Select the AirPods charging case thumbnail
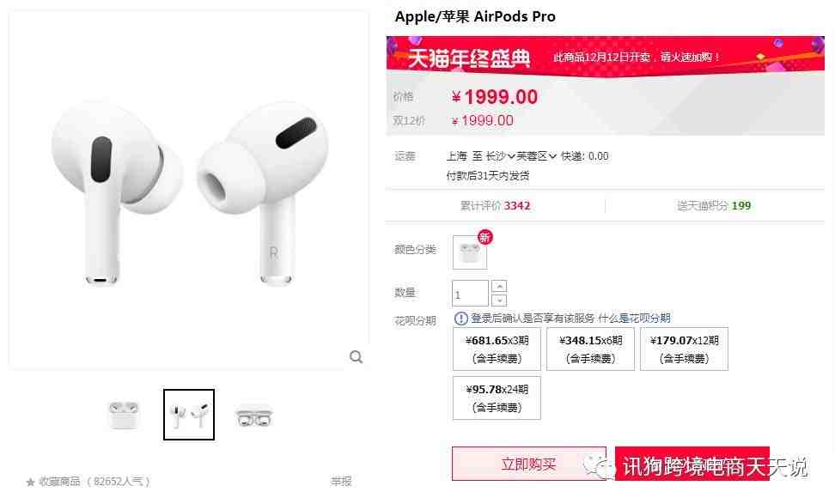Viewport: 835px width, 504px height. tap(124, 415)
